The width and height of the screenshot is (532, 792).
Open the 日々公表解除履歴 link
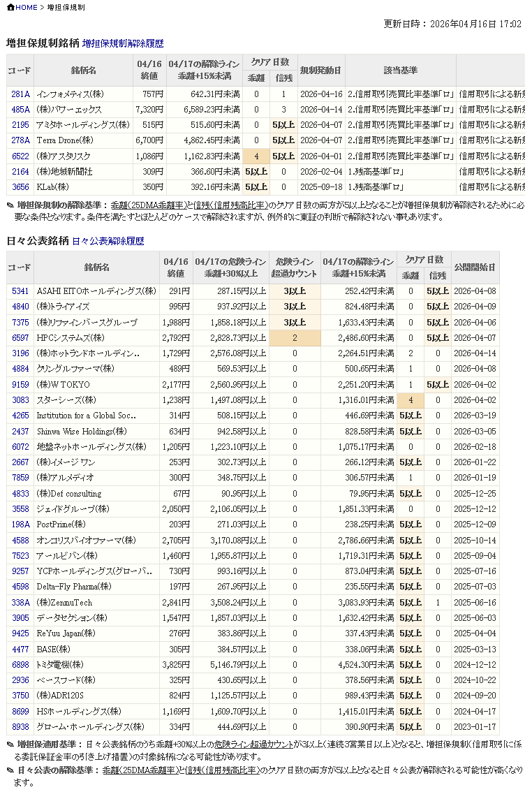108,241
